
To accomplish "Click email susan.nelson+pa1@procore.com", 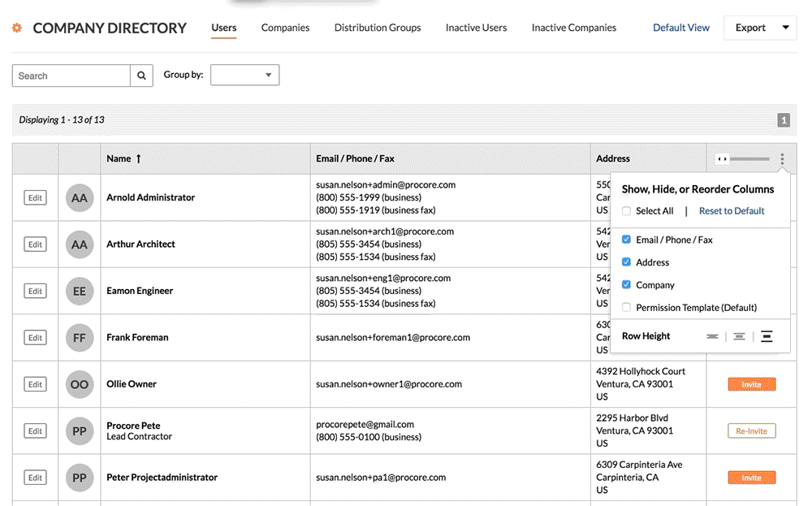I will coord(381,477).
